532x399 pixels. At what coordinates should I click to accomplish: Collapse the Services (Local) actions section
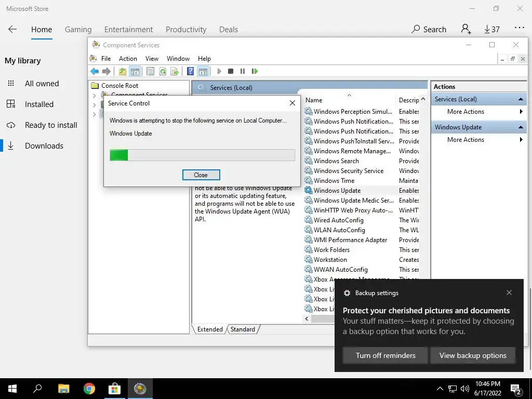[x=521, y=99]
